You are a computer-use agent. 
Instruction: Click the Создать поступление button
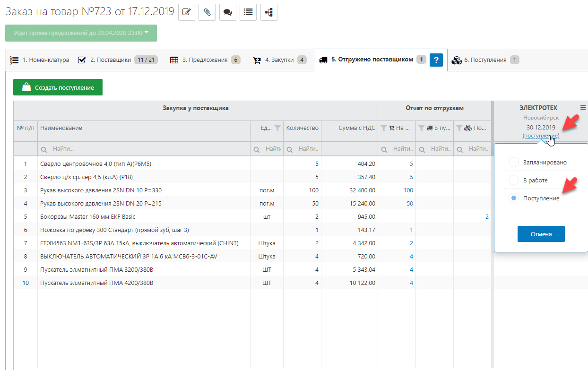tap(58, 87)
